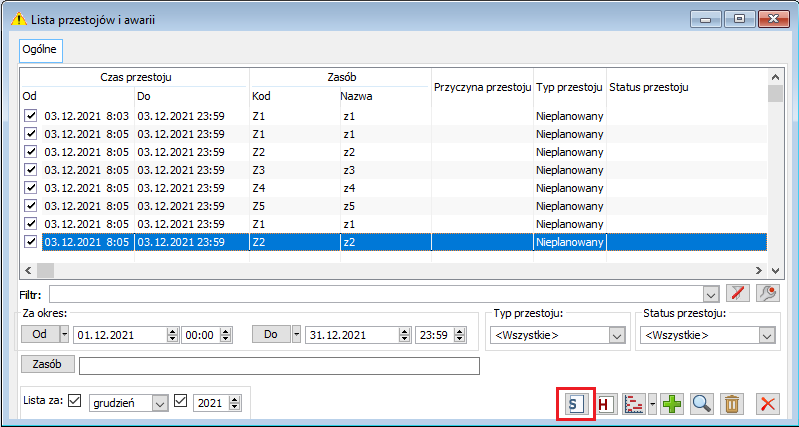Image resolution: width=799 pixels, height=427 pixels.
Task: Click the Od period button
Action: tap(40, 334)
